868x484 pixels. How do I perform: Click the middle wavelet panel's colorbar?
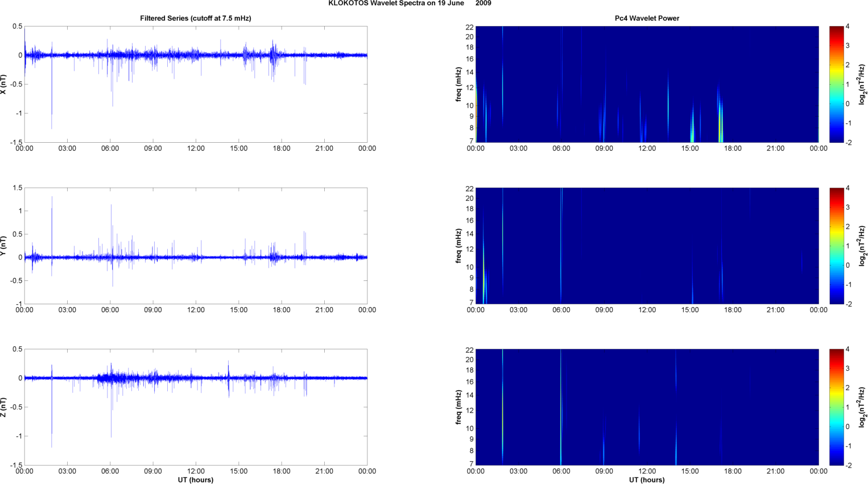click(x=836, y=246)
